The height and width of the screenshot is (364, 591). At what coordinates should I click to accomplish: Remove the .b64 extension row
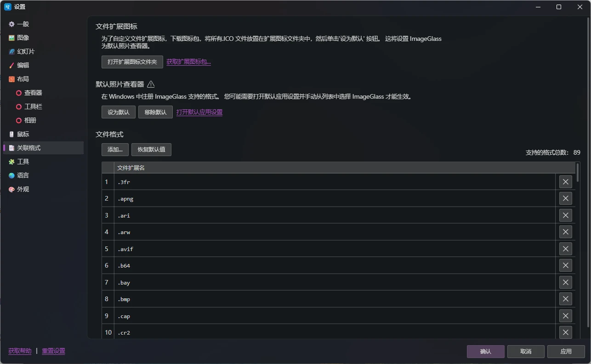coord(565,265)
